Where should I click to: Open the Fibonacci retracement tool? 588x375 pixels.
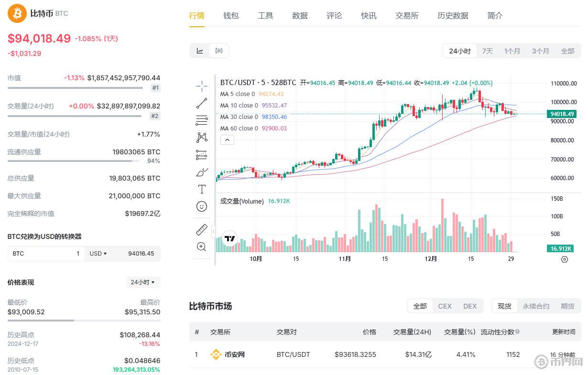201,120
